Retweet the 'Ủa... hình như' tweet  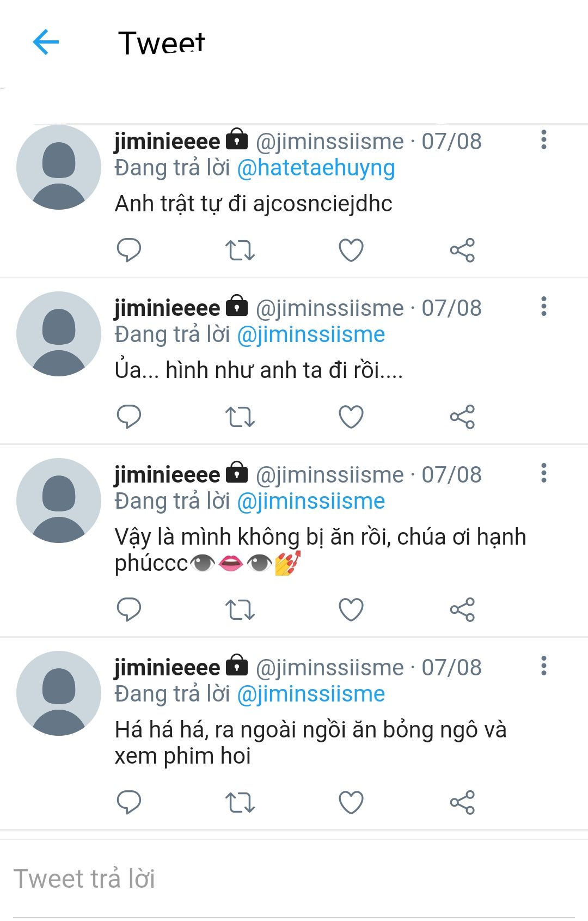pos(240,417)
